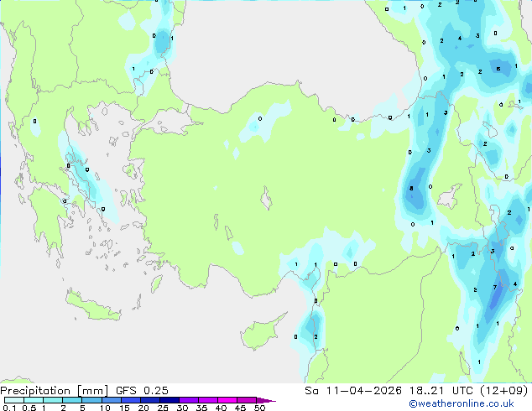Click the '30' legend scale label

pyautogui.click(x=182, y=408)
